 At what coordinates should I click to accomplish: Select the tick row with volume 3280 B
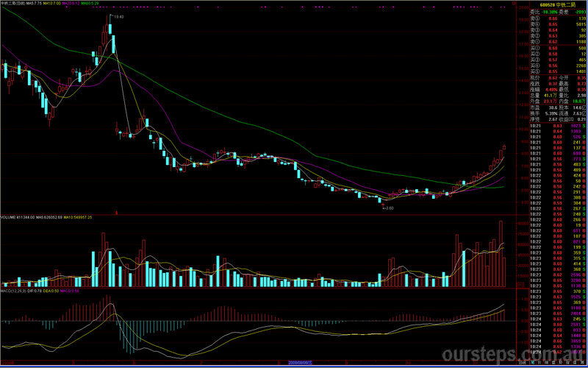click(x=558, y=280)
